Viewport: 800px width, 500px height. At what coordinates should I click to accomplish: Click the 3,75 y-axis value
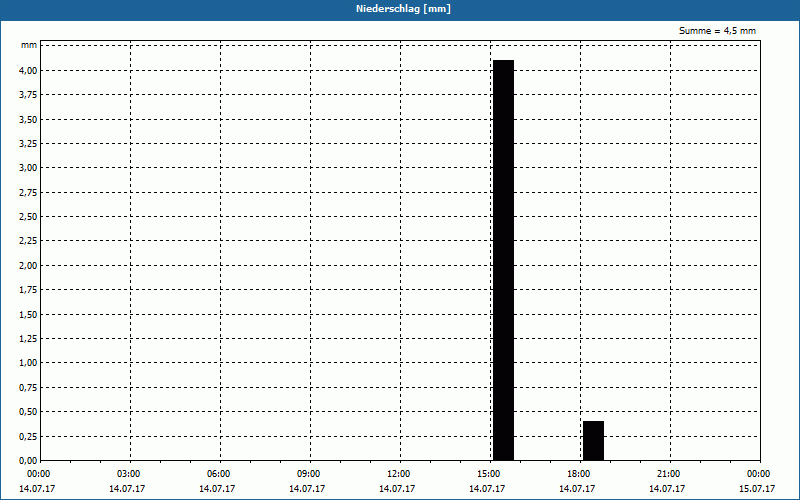pos(28,95)
